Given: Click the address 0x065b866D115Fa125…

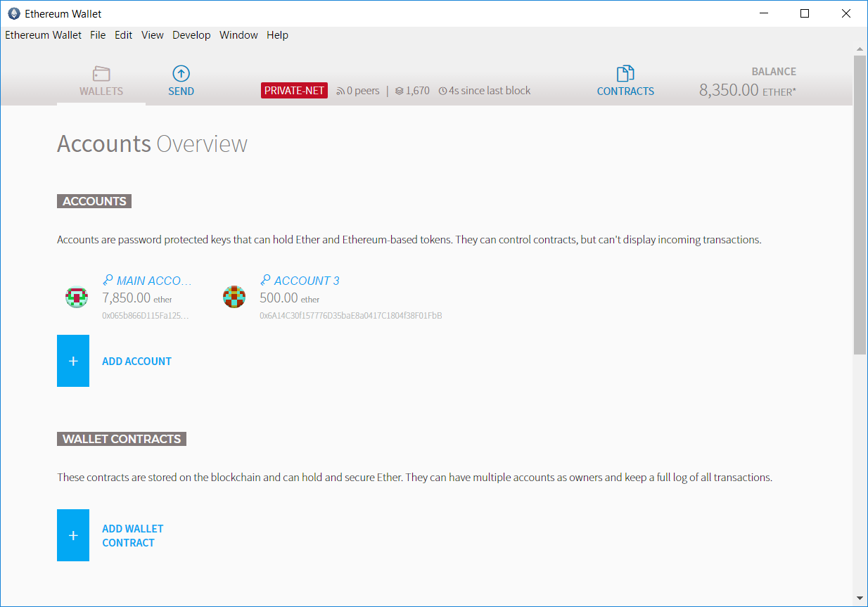Looking at the screenshot, I should click(146, 316).
